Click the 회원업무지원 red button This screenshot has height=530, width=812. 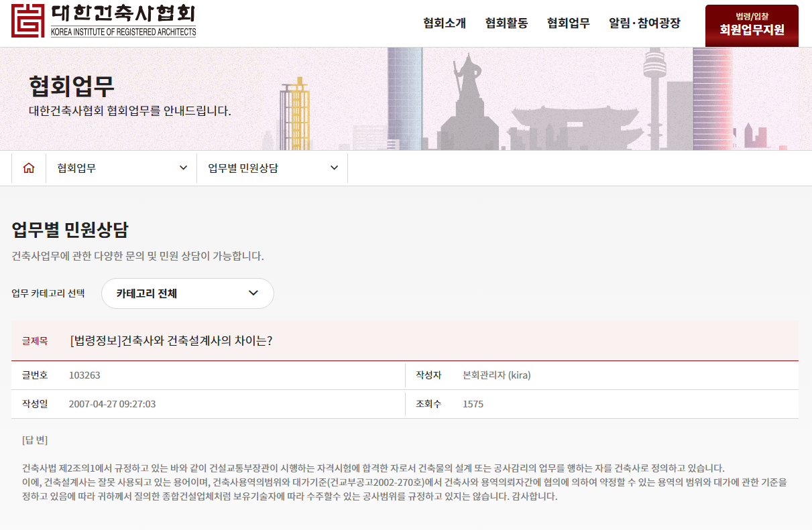[751, 25]
